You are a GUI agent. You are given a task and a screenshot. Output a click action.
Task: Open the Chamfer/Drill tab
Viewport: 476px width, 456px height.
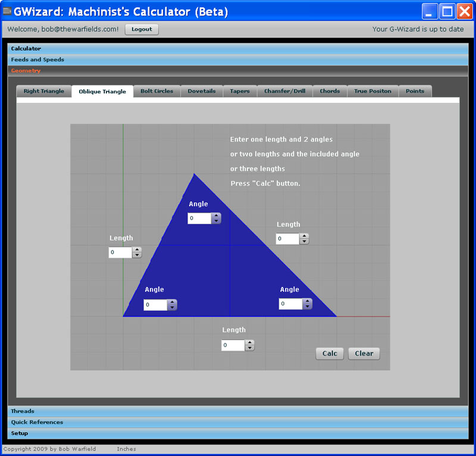click(285, 91)
